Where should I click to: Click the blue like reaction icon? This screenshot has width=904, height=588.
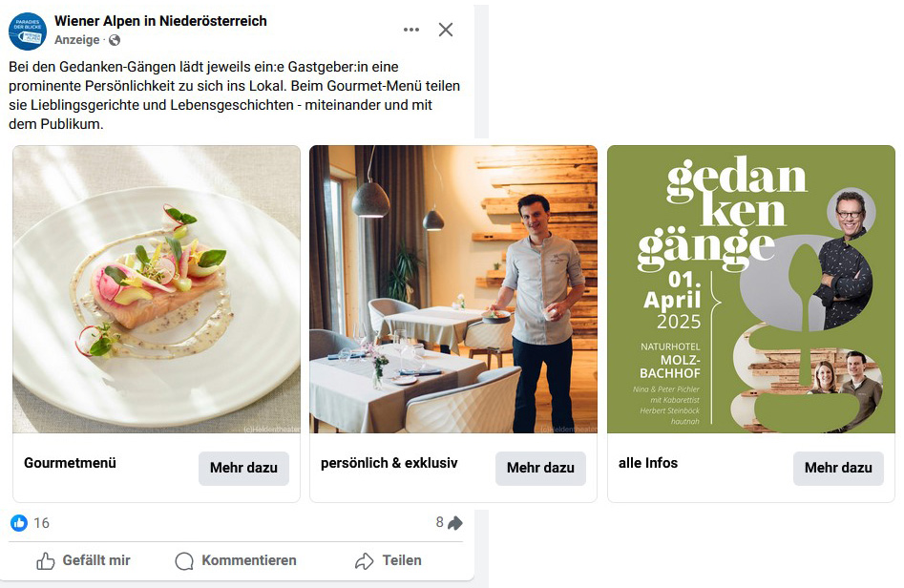tap(19, 523)
